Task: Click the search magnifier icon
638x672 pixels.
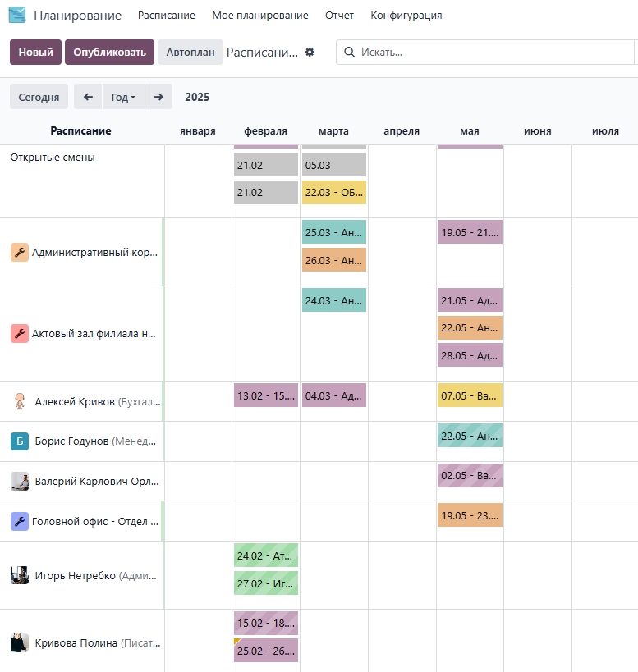Action: coord(351,53)
